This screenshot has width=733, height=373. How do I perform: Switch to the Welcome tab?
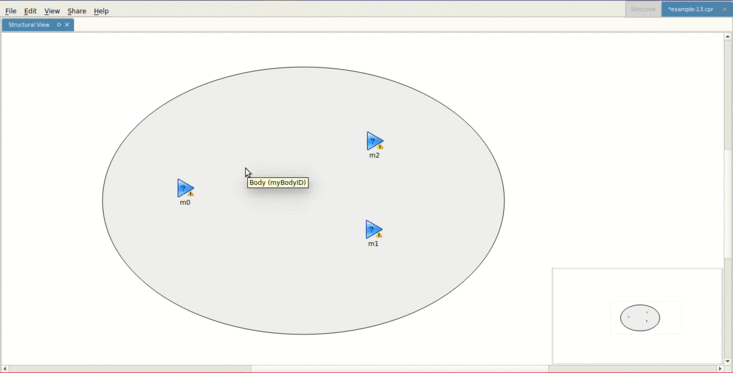(643, 9)
